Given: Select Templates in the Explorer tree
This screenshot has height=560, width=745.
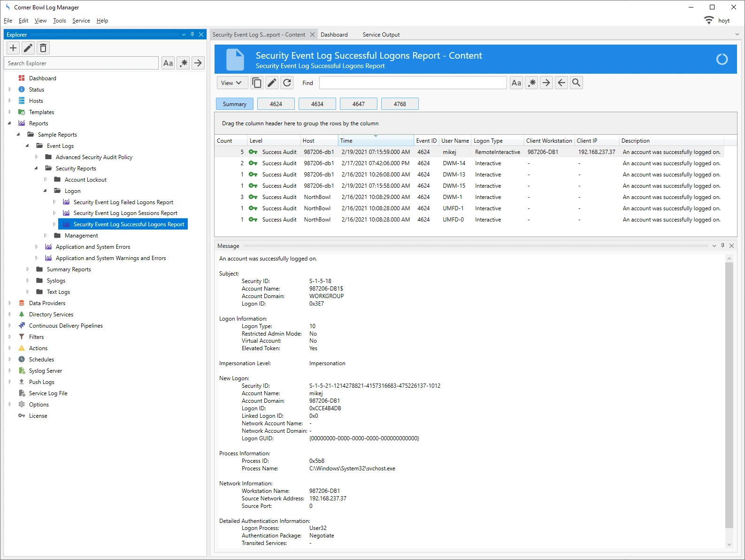Looking at the screenshot, I should tap(41, 112).
